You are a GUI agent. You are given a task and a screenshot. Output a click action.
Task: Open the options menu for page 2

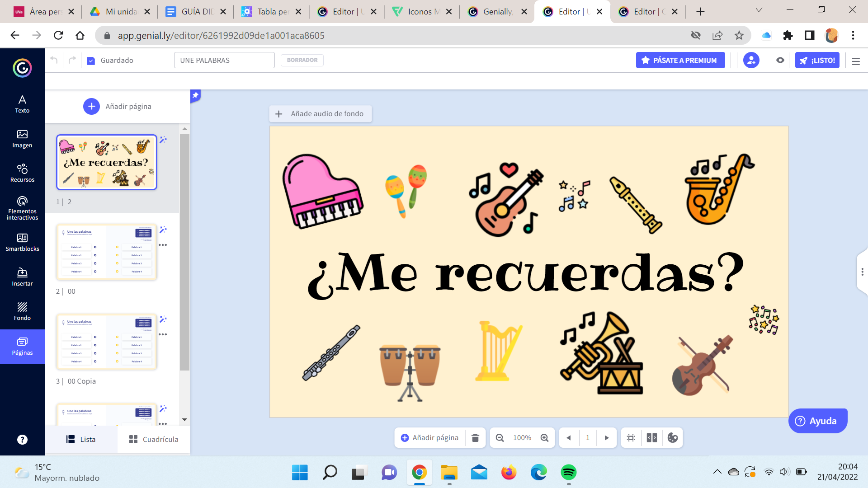(163, 245)
